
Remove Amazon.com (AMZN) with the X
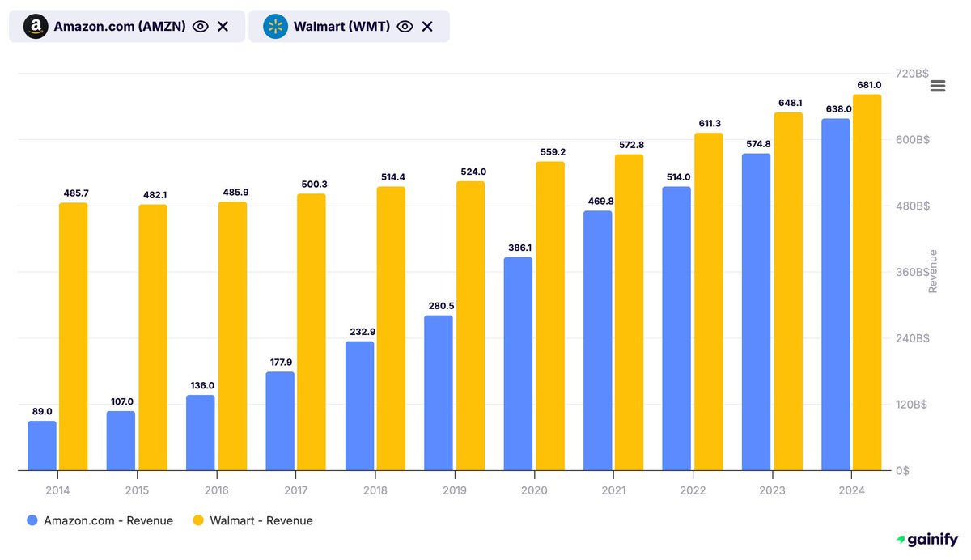223,27
